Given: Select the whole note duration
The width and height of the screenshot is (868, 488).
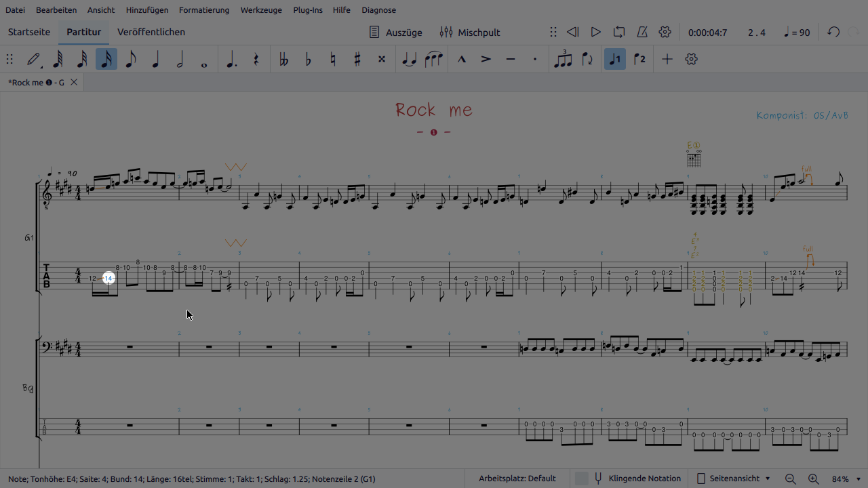Looking at the screenshot, I should coord(204,60).
